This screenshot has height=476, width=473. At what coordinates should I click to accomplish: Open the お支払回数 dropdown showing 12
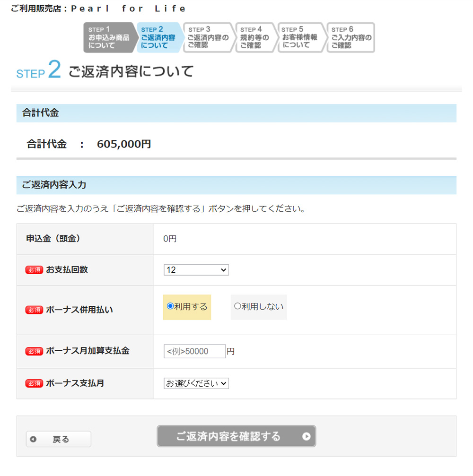pyautogui.click(x=196, y=269)
